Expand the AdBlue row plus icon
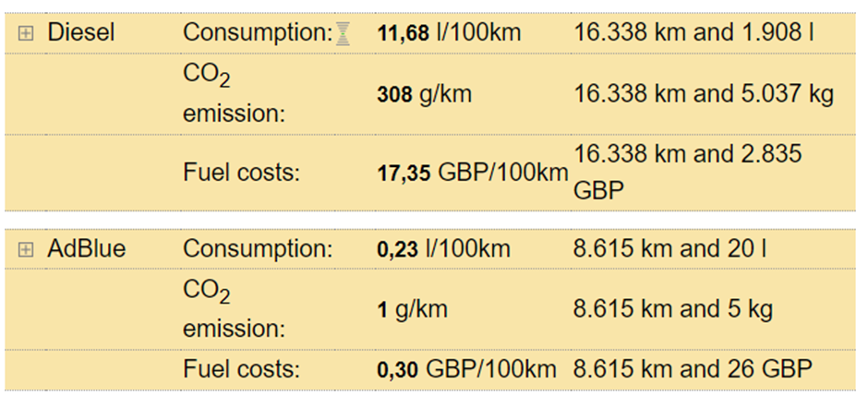 (26, 249)
